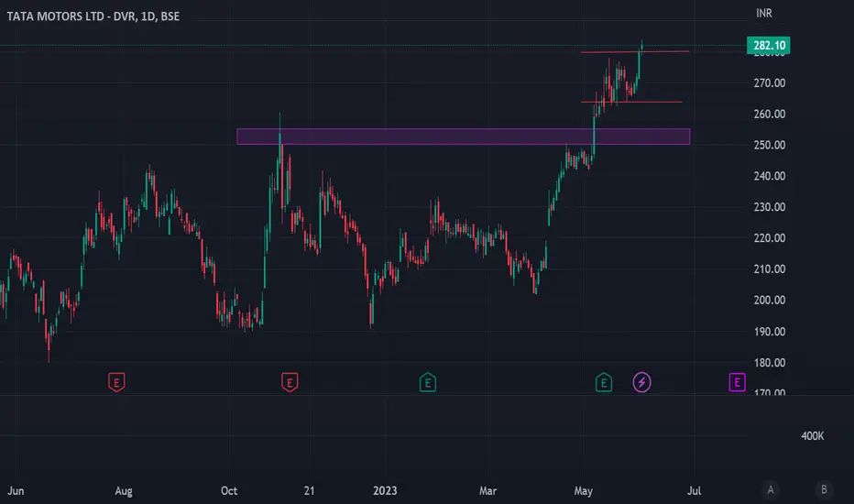854x504 pixels.
Task: Click the Oct date label
Action: [x=229, y=491]
